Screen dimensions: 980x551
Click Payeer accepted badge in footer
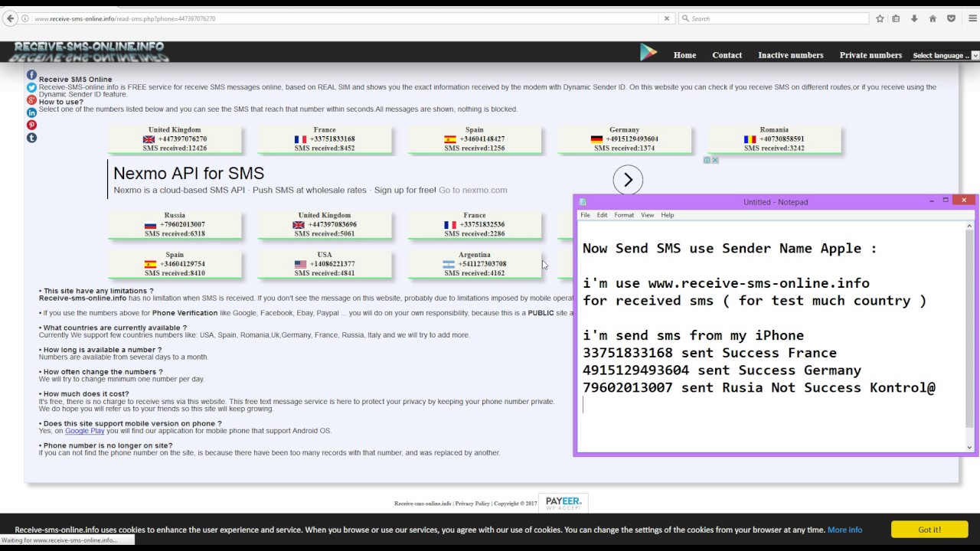563,503
